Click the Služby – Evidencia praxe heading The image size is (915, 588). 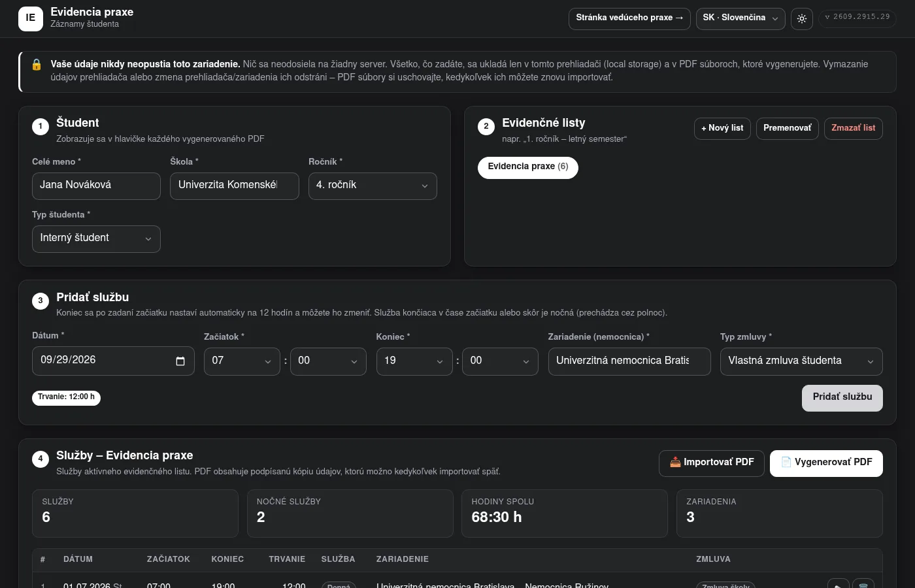124,455
